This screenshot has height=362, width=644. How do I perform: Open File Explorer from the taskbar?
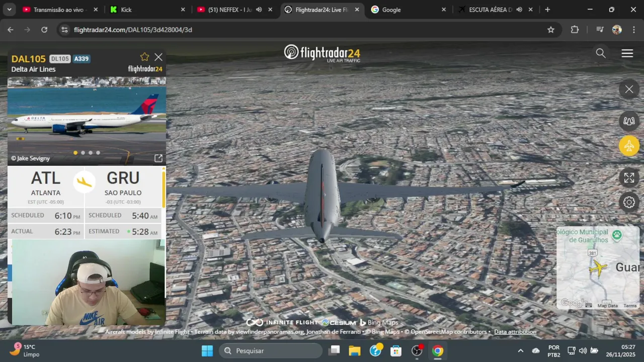click(x=355, y=351)
